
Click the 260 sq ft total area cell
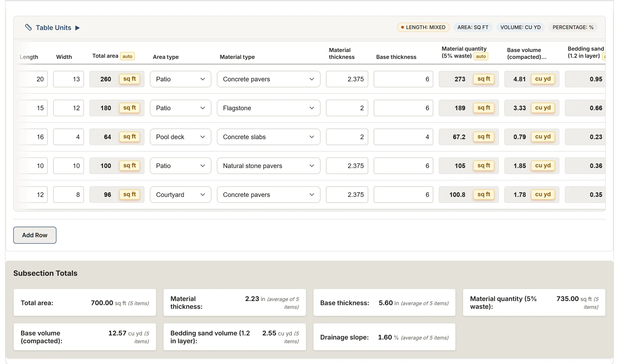pos(117,79)
